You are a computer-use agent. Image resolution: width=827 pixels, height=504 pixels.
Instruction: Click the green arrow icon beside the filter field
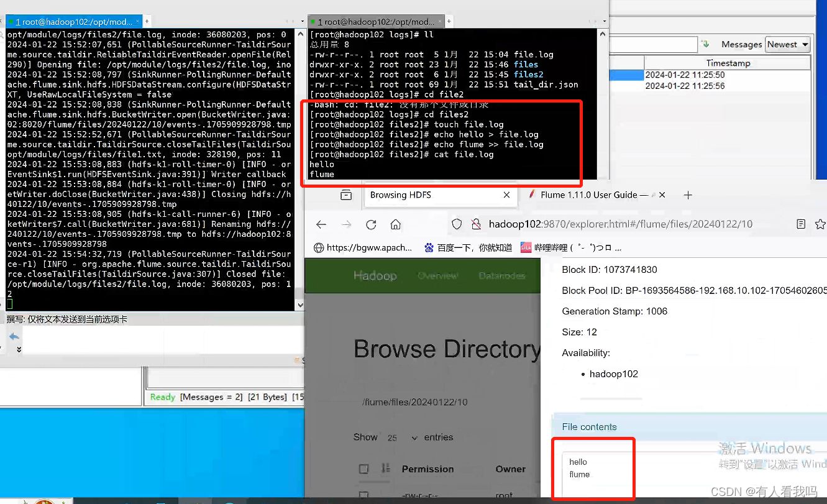pos(705,44)
